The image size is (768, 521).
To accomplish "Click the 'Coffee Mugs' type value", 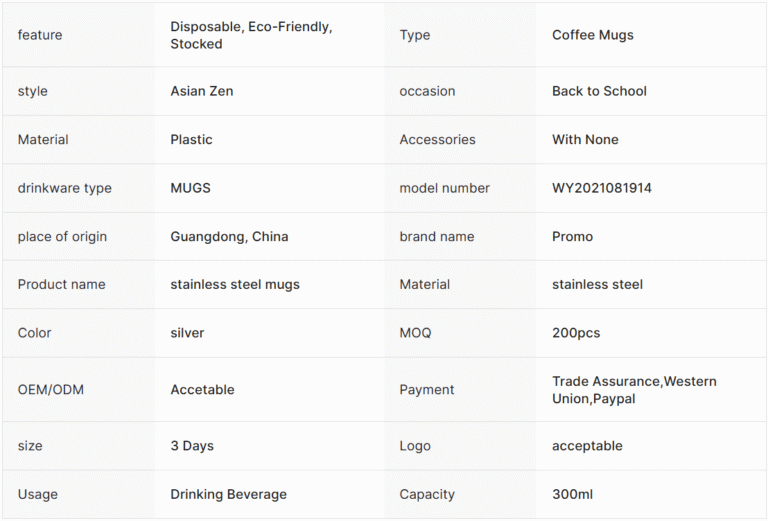I will coord(592,35).
